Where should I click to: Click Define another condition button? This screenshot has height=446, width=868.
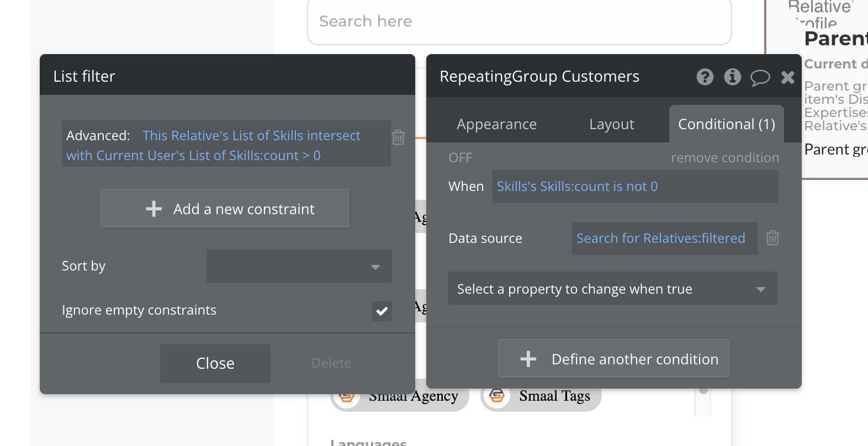click(613, 359)
